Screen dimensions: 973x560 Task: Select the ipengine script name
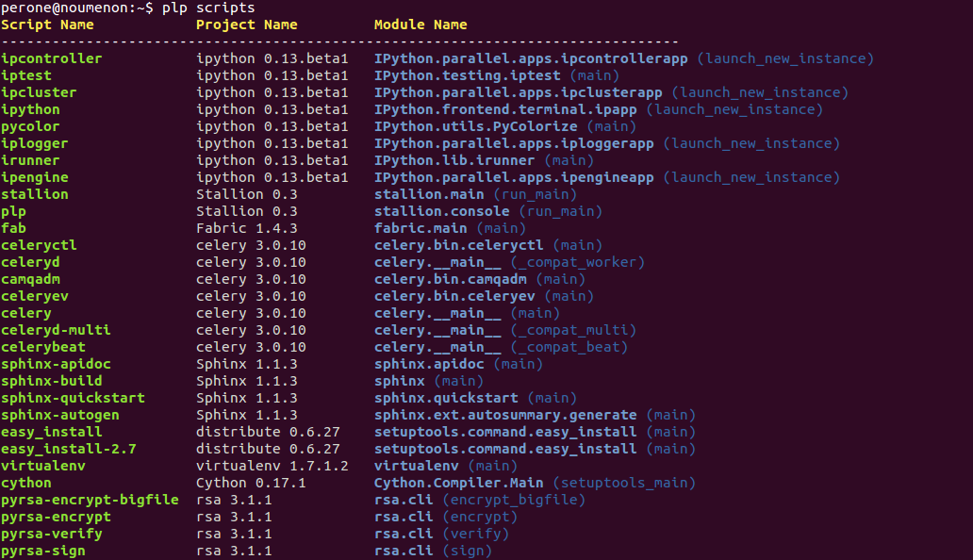(35, 177)
